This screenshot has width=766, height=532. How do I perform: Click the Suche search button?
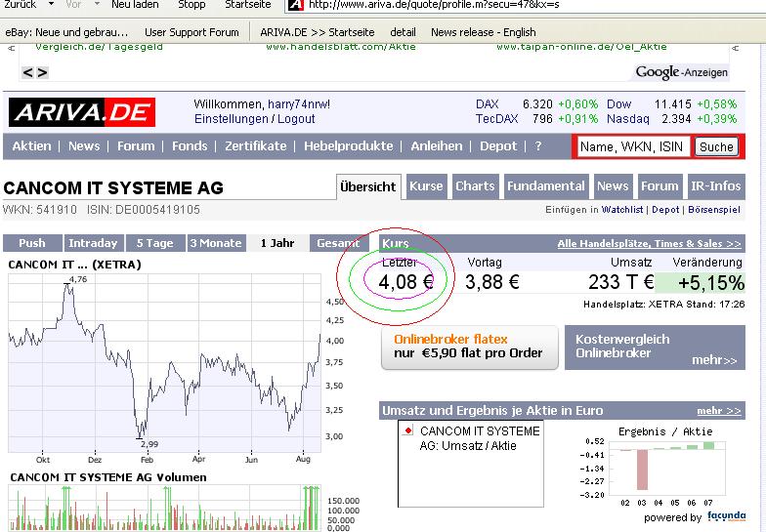coord(716,147)
